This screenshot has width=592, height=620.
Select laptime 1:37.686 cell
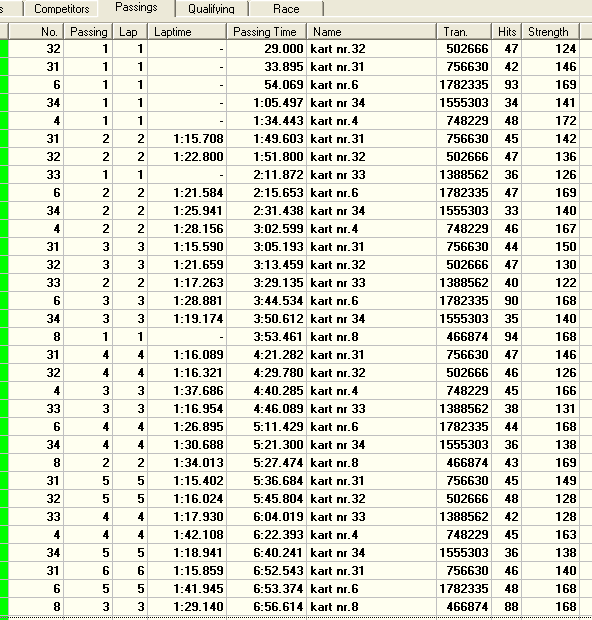click(x=187, y=391)
